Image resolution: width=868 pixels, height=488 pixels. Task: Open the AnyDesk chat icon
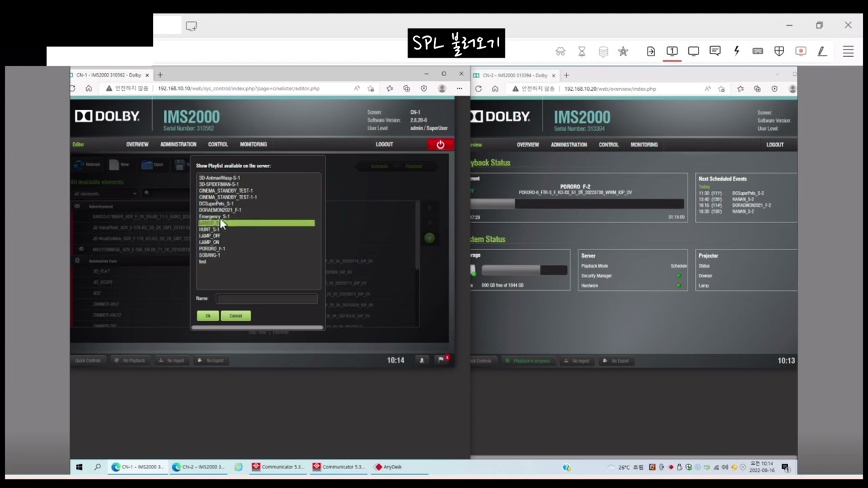(715, 52)
